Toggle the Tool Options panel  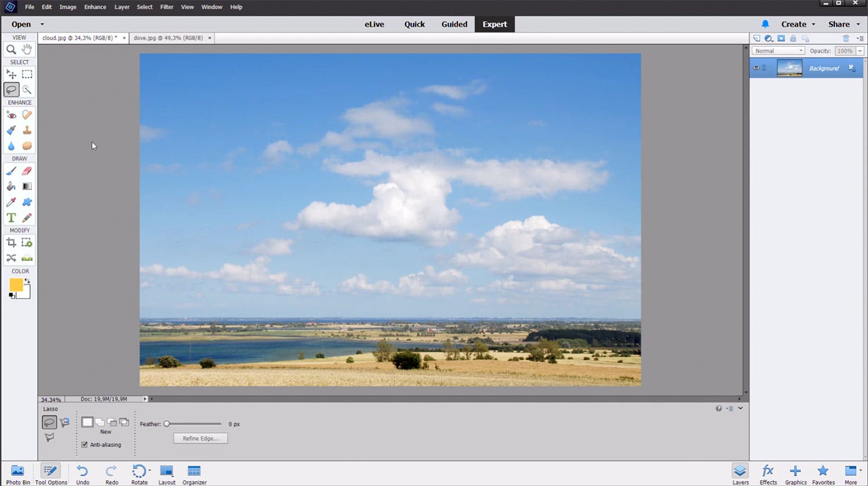click(x=51, y=474)
